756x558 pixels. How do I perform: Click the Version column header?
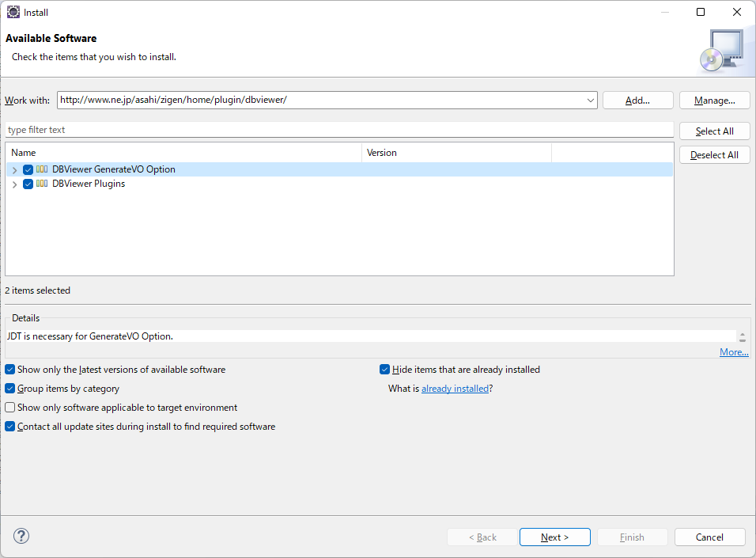tap(456, 153)
